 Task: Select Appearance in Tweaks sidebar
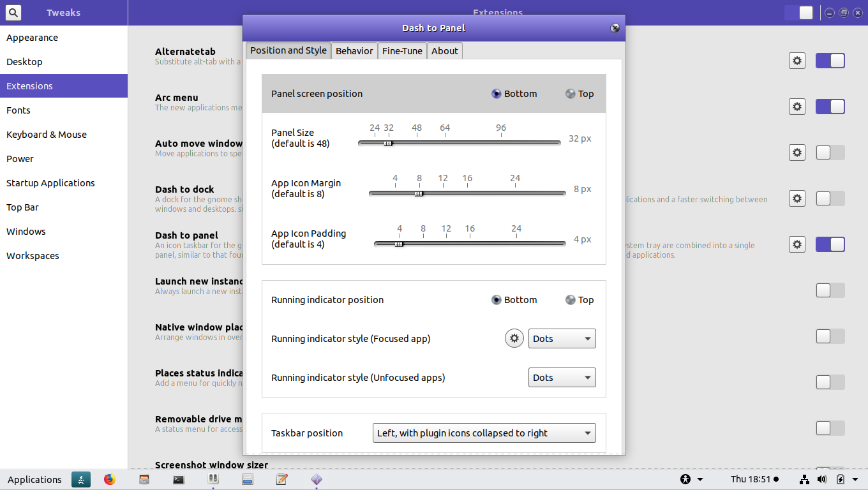(64, 38)
